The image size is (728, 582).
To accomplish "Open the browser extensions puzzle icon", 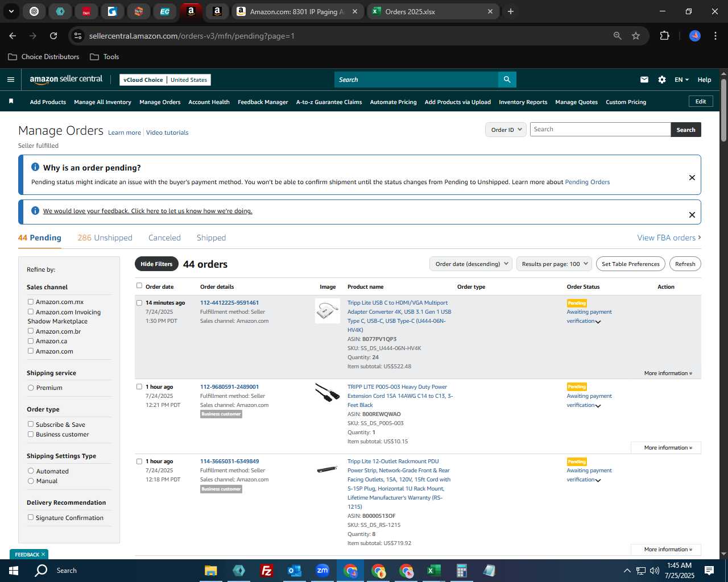I will (664, 36).
